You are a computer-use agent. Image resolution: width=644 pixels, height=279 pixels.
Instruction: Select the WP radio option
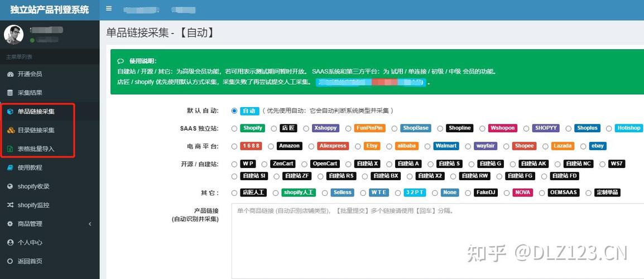pos(234,164)
